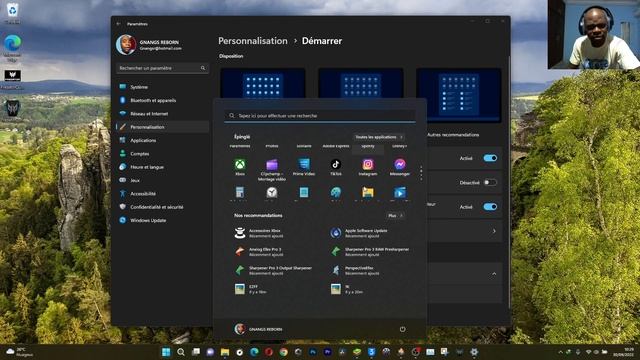Screen dimensions: 640x360
Task: Open the Clock app icon in pinned apps
Action: pyautogui.click(x=272, y=193)
